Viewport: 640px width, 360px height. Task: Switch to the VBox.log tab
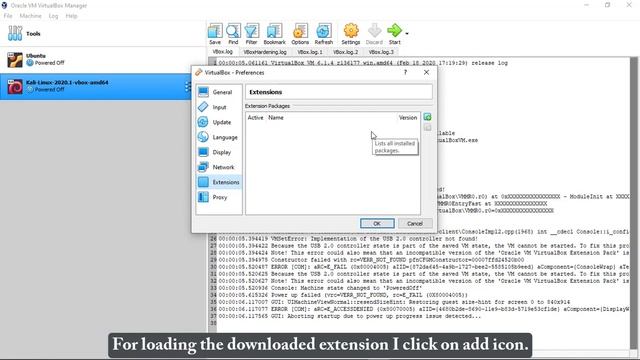click(222, 52)
